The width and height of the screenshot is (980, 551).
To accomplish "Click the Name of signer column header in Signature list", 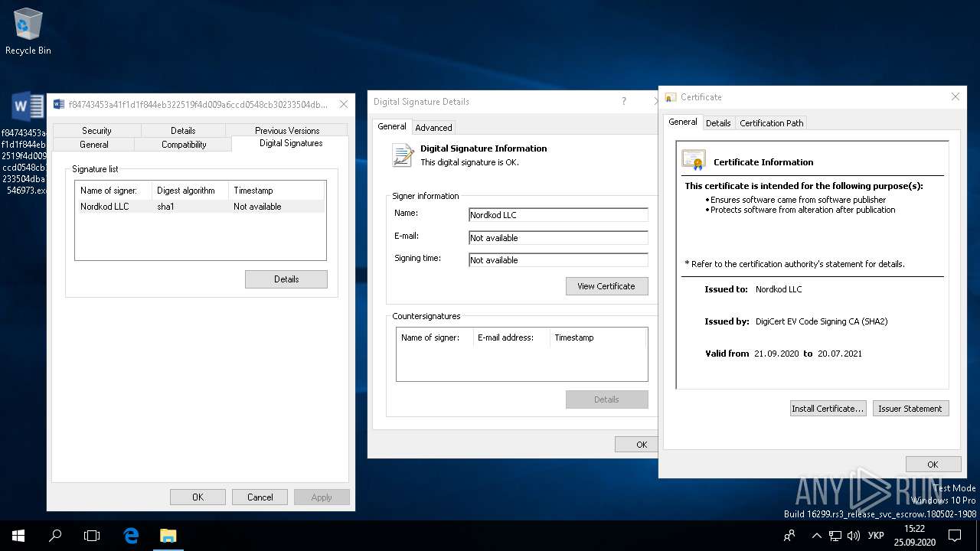I will (x=114, y=191).
